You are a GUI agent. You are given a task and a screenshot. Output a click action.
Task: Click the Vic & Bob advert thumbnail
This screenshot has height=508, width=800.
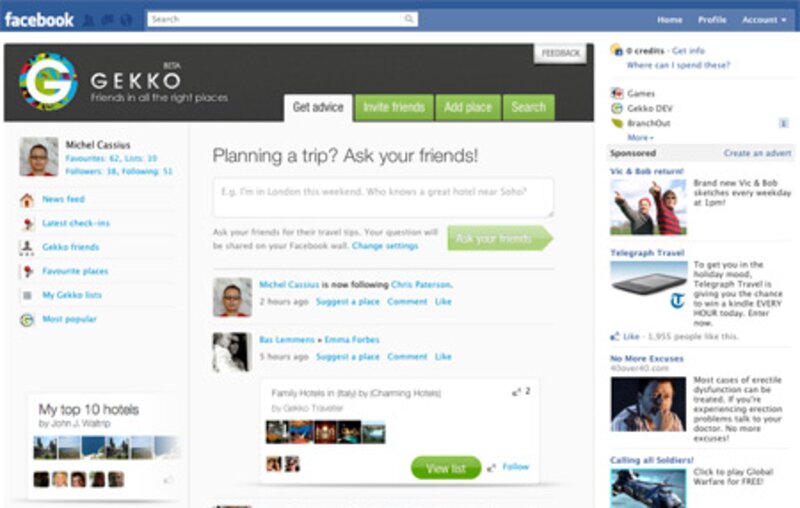click(648, 207)
